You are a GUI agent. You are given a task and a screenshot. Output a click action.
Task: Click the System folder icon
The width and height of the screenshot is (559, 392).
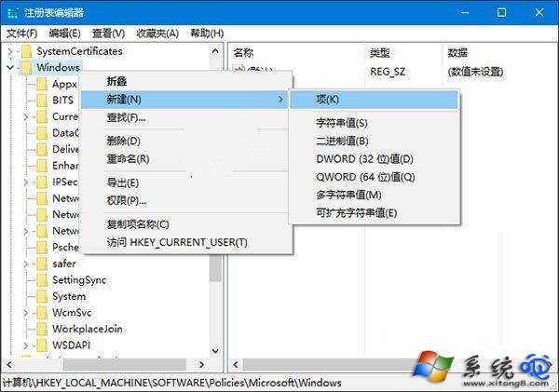tap(42, 296)
